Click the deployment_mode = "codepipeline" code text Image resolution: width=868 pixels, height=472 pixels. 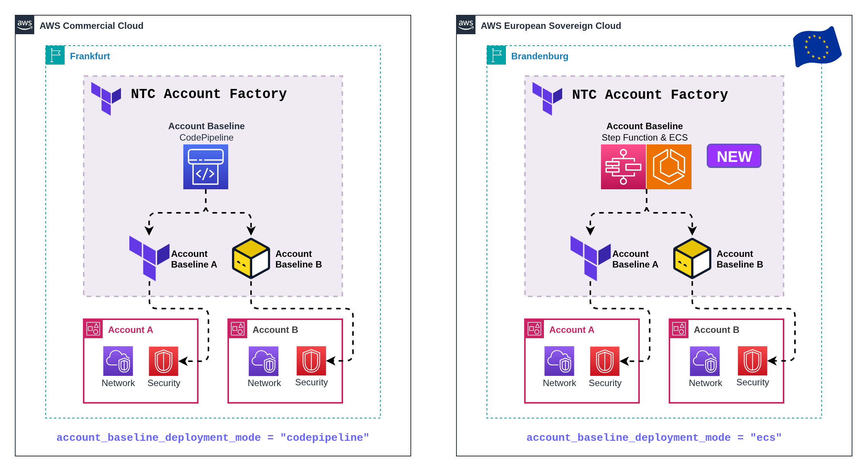[x=213, y=438]
